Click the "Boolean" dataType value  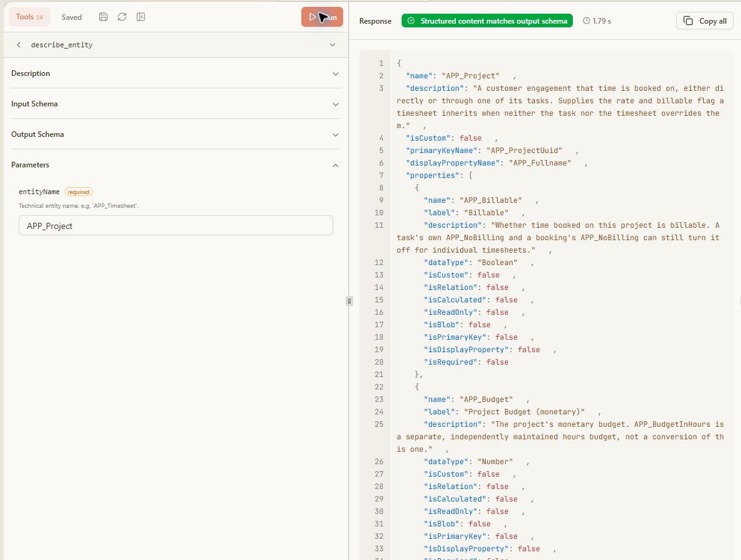click(x=497, y=263)
